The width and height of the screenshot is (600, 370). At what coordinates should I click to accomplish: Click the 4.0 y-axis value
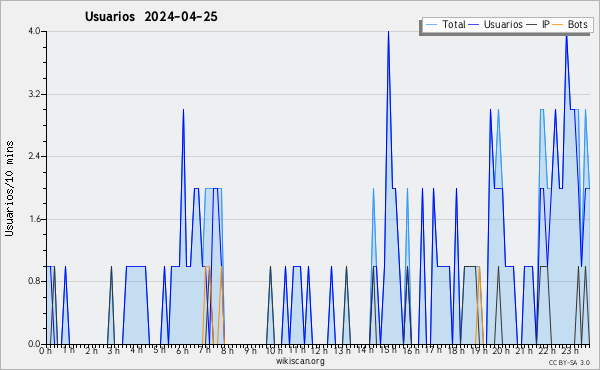click(x=34, y=31)
